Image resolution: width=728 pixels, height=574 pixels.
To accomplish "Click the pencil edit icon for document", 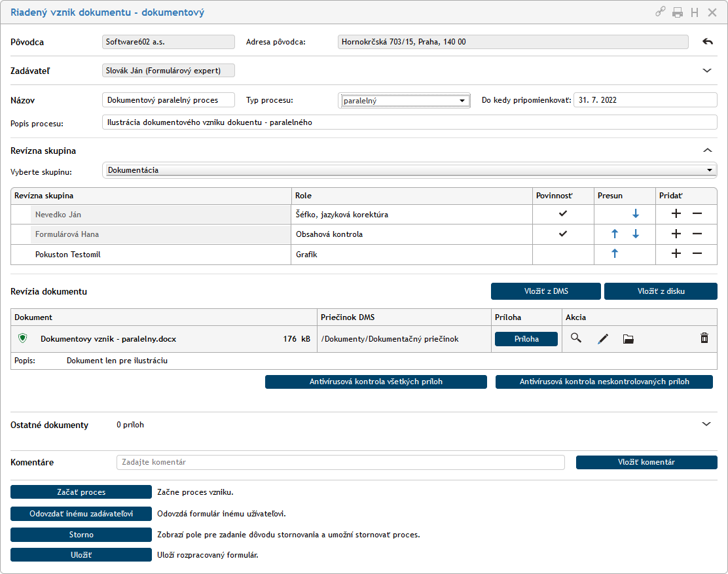I will coord(603,338).
